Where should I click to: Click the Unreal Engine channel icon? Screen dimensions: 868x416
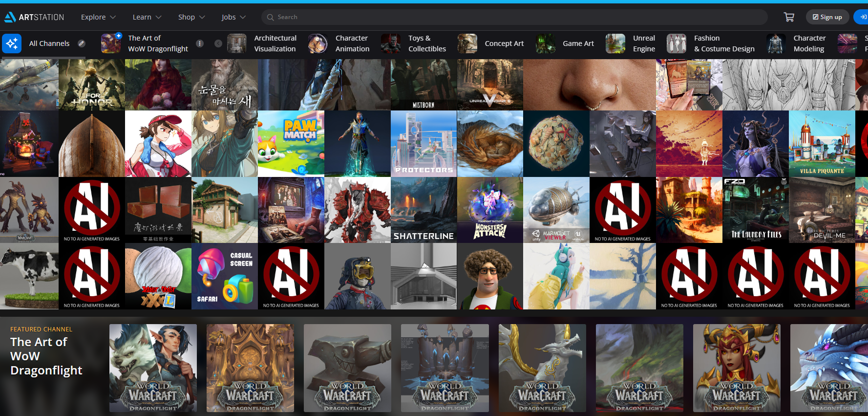[615, 44]
